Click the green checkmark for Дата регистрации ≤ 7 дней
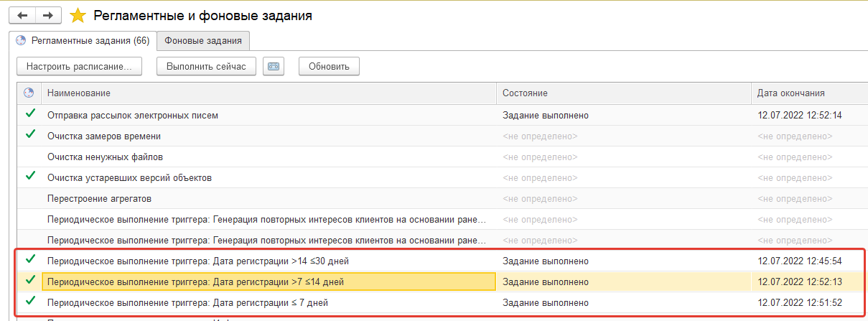 point(29,302)
